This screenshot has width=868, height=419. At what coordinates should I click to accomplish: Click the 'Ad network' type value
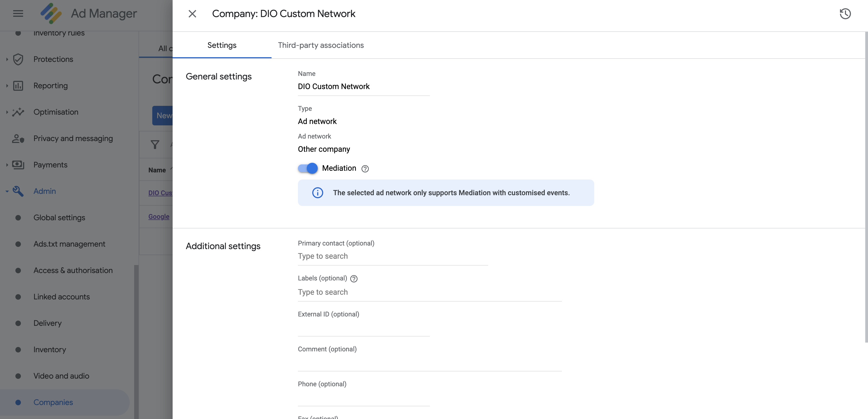[x=317, y=121]
